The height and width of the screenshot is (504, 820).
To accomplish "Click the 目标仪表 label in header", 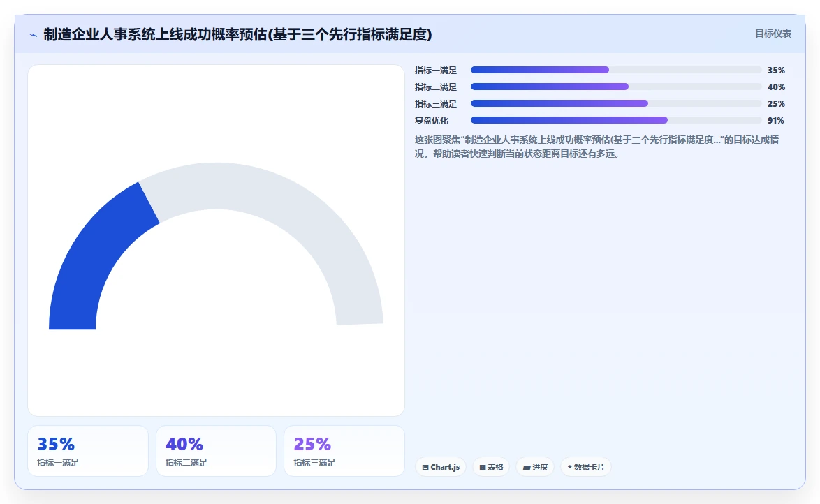I will (x=773, y=34).
